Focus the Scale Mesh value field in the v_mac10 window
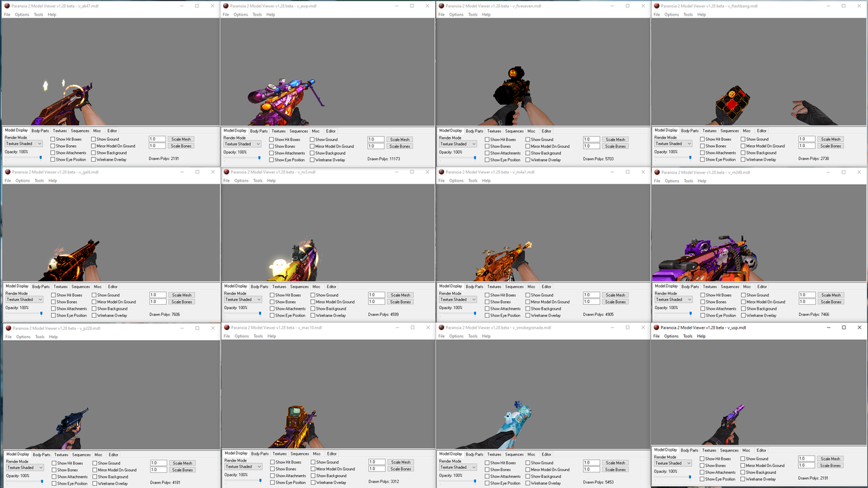The width and height of the screenshot is (868, 488). coord(376,462)
